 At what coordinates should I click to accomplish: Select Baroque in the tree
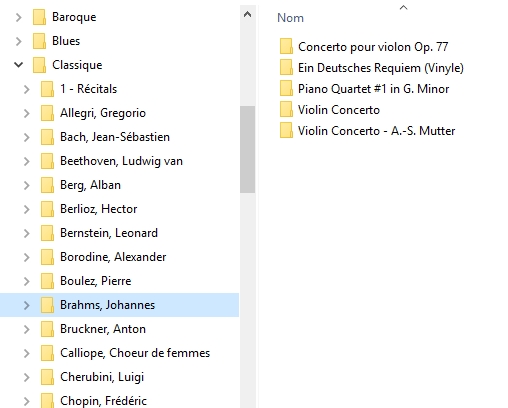(x=74, y=17)
